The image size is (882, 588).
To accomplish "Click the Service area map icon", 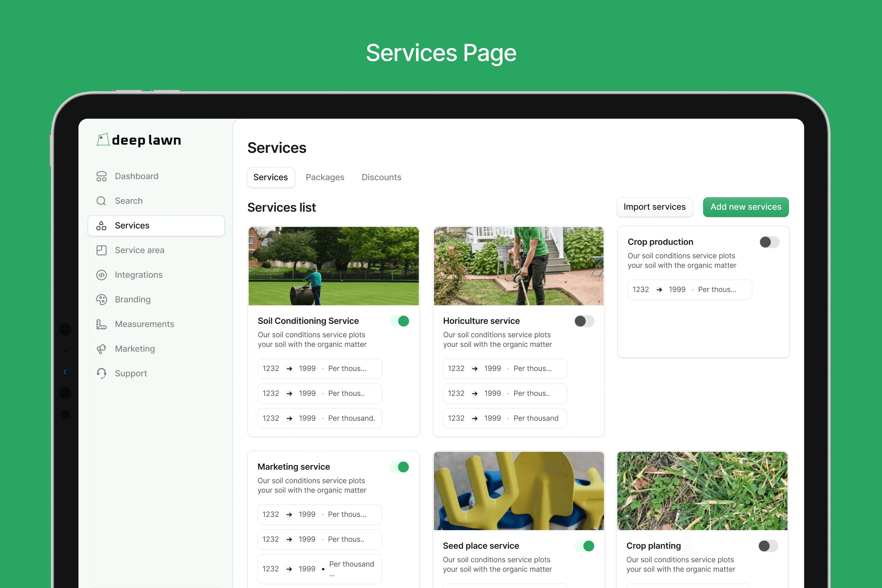I will (x=101, y=250).
